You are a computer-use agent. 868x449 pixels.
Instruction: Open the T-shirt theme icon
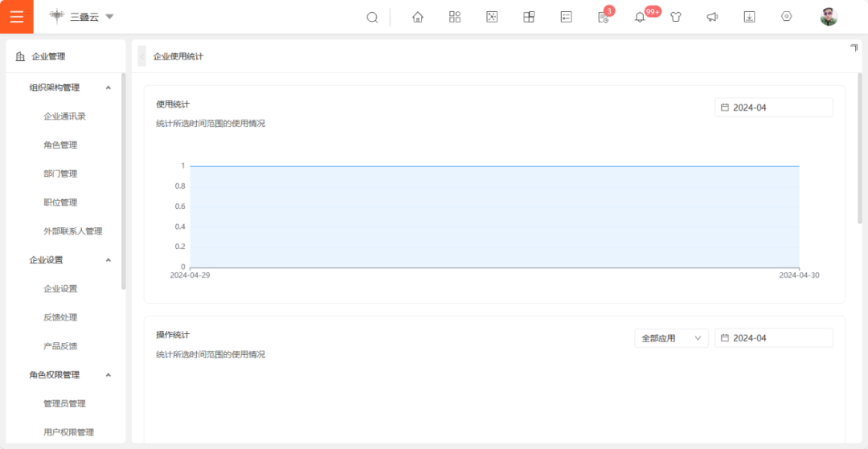pos(675,17)
